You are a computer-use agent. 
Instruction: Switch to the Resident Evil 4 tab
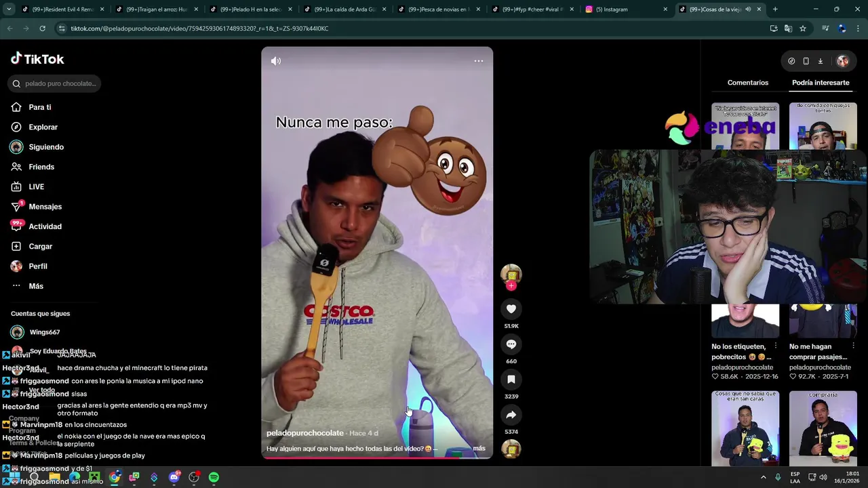tap(63, 9)
